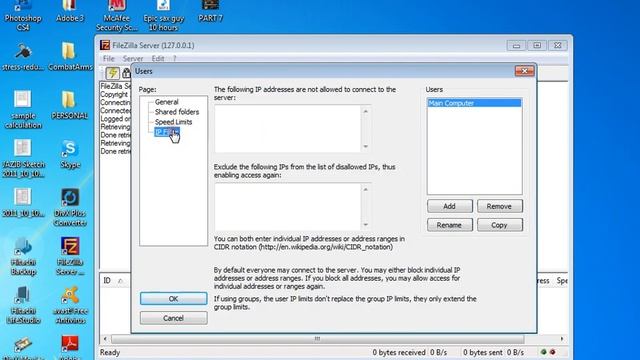The width and height of the screenshot is (640, 360).
Task: Select Shared folders page
Action: pos(177,112)
